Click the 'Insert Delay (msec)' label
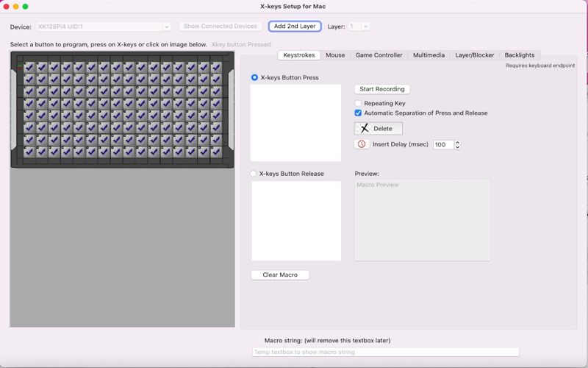The height and width of the screenshot is (368, 588). (x=400, y=144)
